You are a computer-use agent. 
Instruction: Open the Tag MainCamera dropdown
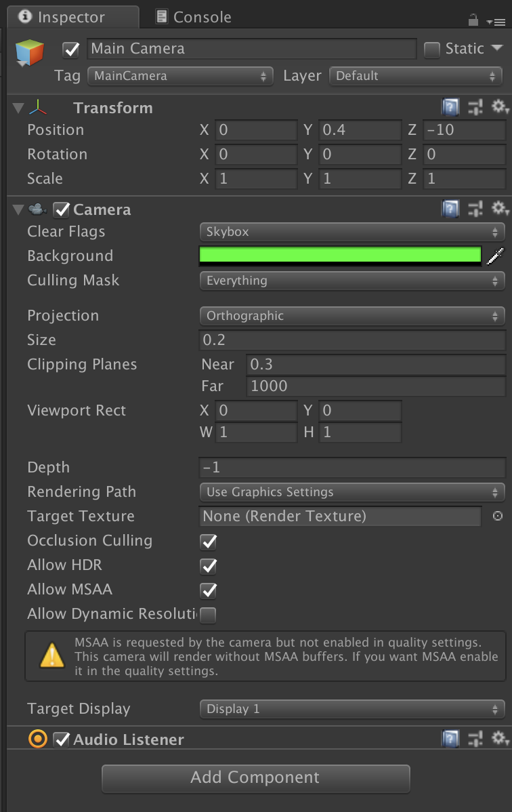180,76
